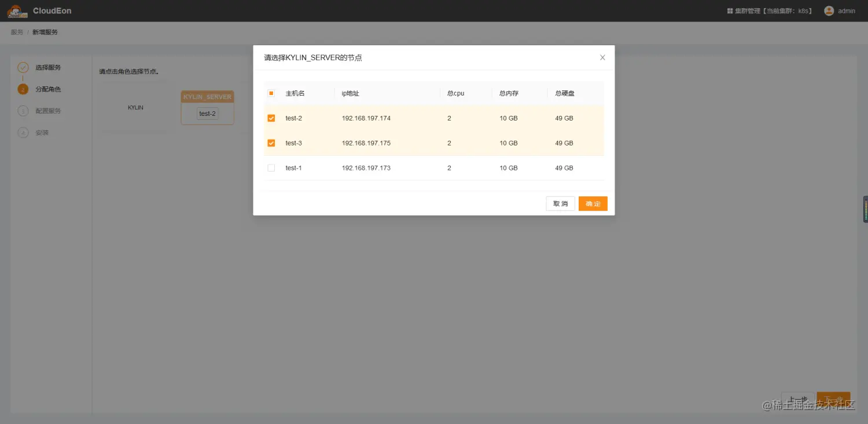Click the admin user avatar

pos(829,11)
